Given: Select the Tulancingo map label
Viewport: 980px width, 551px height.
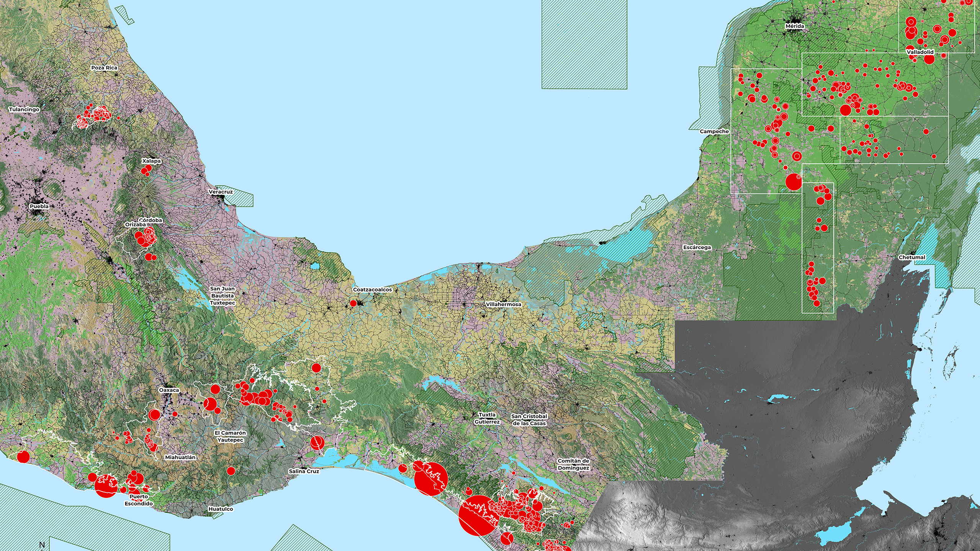Looking at the screenshot, I should [24, 109].
